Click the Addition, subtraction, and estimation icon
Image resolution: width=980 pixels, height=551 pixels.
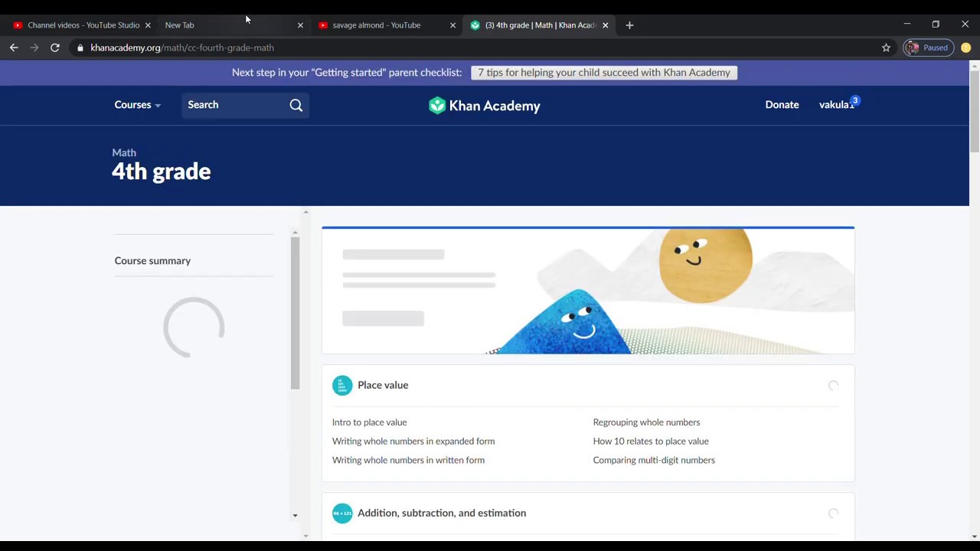click(342, 514)
